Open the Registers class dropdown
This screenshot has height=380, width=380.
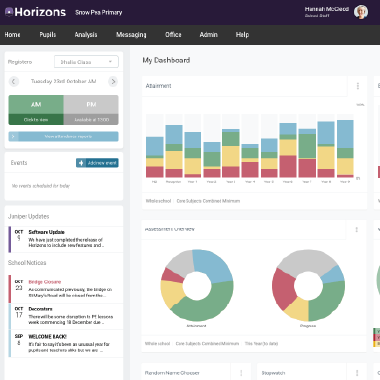pos(86,62)
